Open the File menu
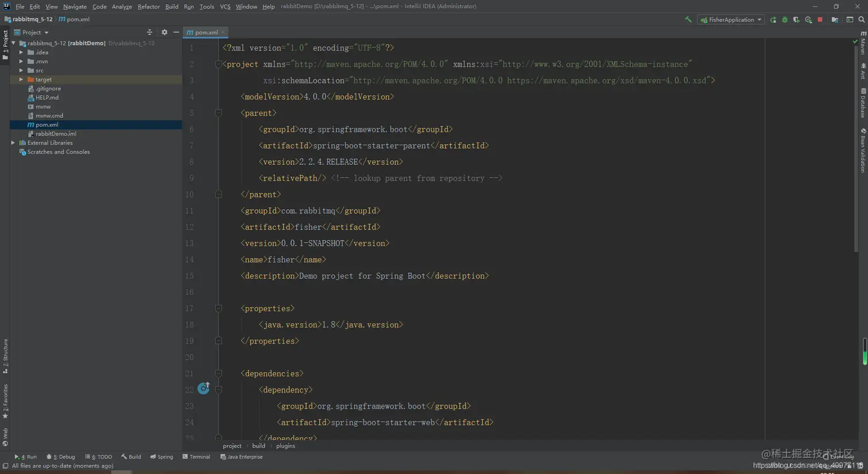Image resolution: width=868 pixels, height=474 pixels. coord(20,6)
